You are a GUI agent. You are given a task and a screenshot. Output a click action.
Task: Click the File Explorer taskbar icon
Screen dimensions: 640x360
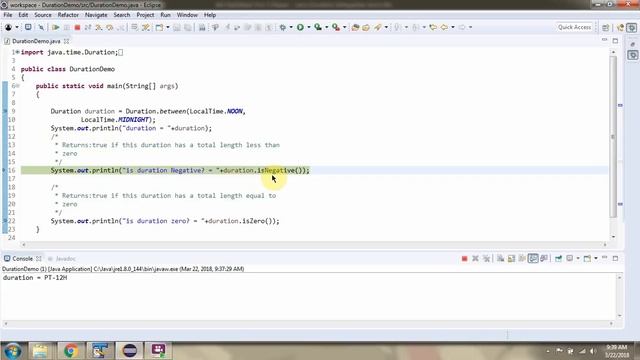(x=40, y=351)
